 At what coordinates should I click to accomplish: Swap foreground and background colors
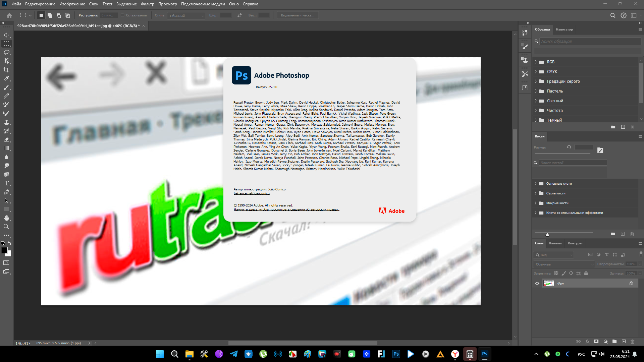[10, 243]
